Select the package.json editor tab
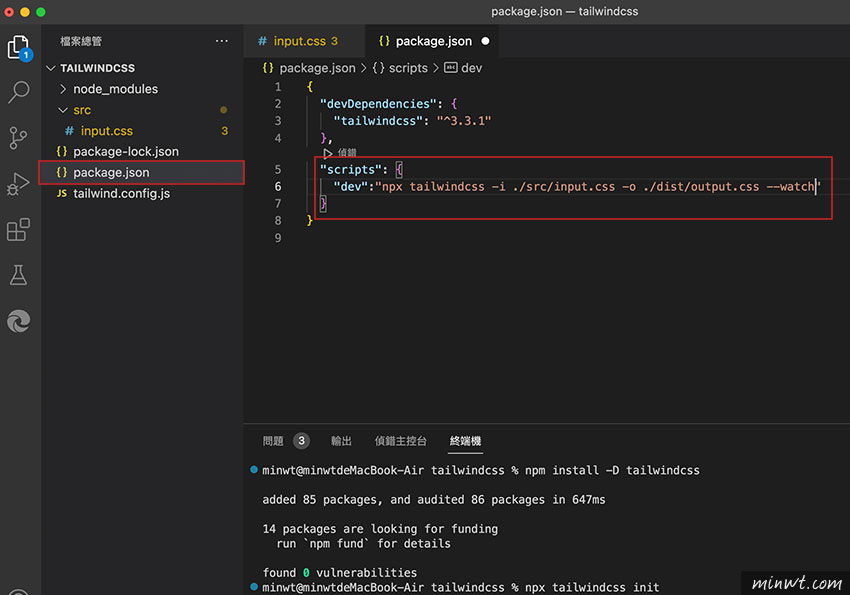The height and width of the screenshot is (595, 850). point(432,41)
